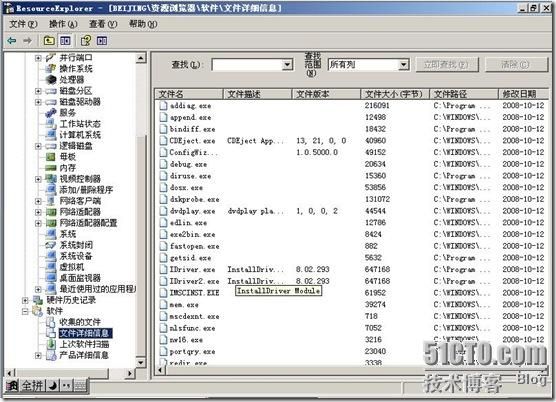Expand the 并行端口 node

coord(38,58)
